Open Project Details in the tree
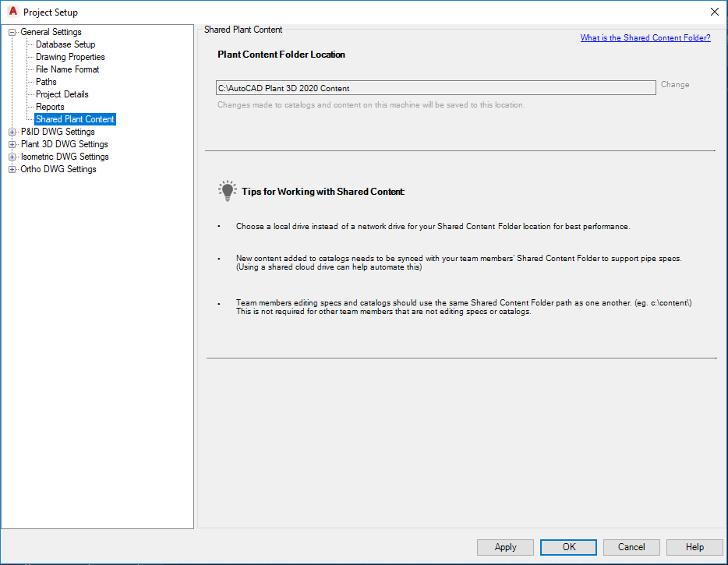 click(x=62, y=94)
